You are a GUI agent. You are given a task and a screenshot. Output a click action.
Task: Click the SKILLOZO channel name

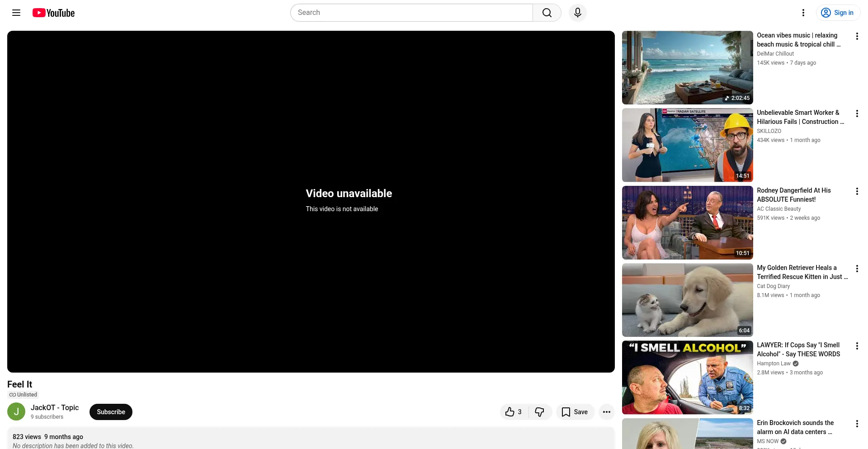(x=769, y=131)
